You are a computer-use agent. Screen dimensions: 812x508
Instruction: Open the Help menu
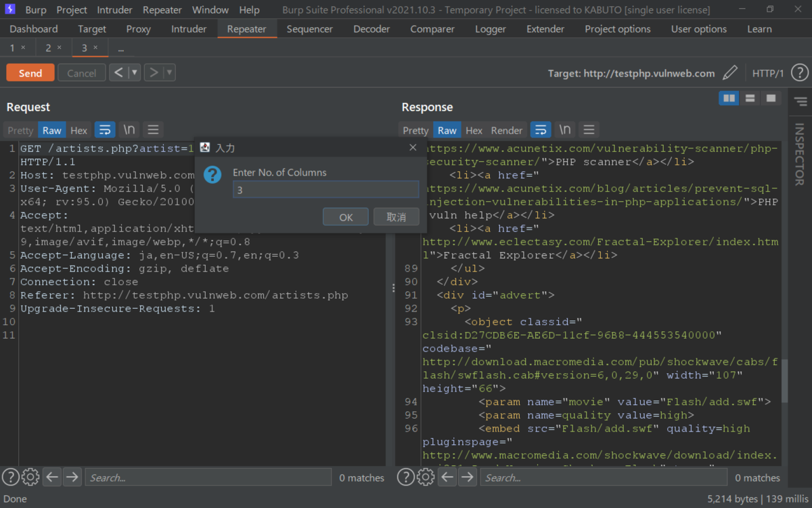click(249, 9)
